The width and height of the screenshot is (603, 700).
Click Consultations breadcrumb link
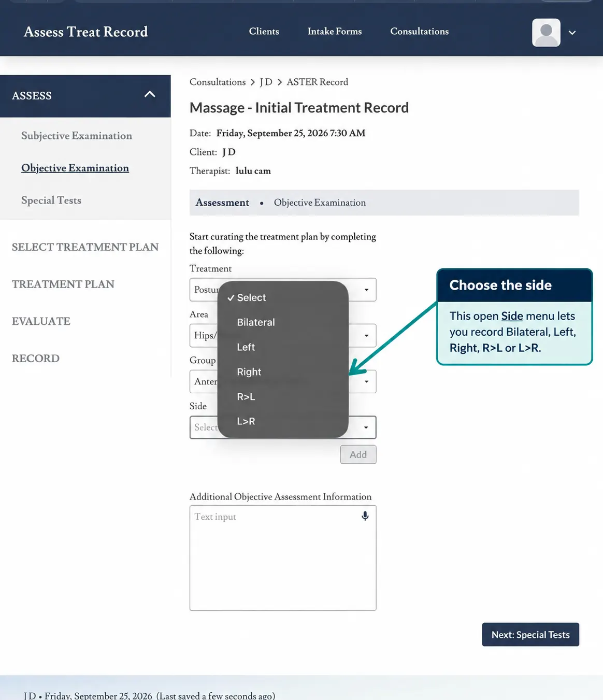point(218,82)
